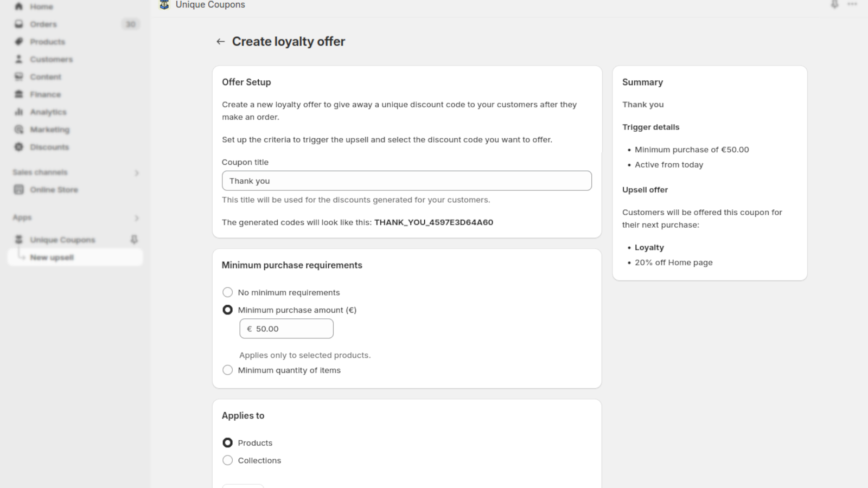Viewport: 868px width, 488px height.
Task: Open the Orders icon in sidebar
Action: [x=19, y=24]
